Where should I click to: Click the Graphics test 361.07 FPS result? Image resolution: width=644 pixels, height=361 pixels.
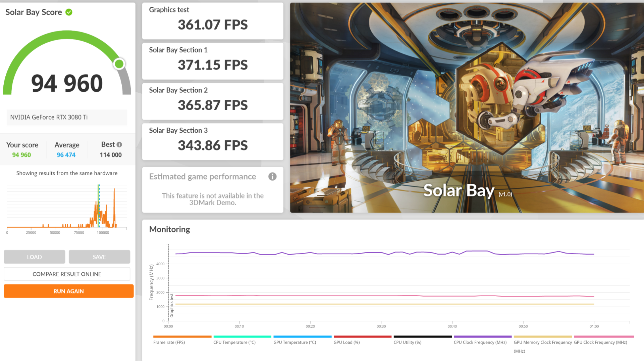213,21
